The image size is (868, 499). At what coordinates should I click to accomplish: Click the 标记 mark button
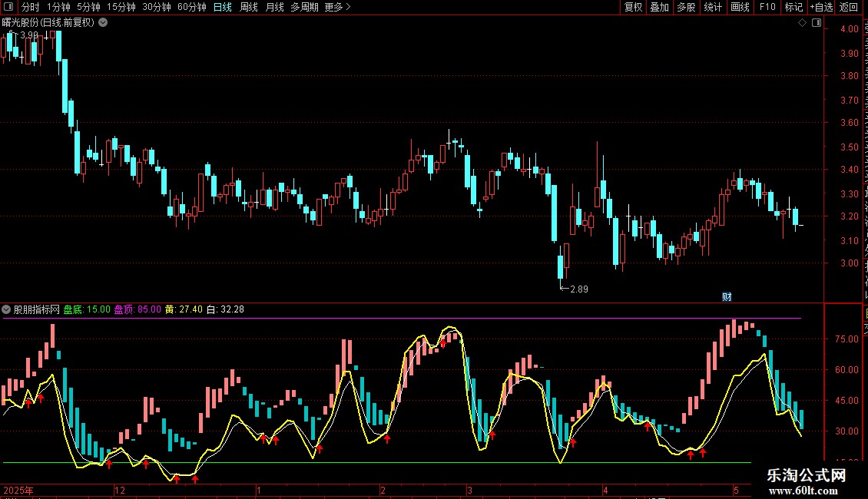(x=793, y=7)
